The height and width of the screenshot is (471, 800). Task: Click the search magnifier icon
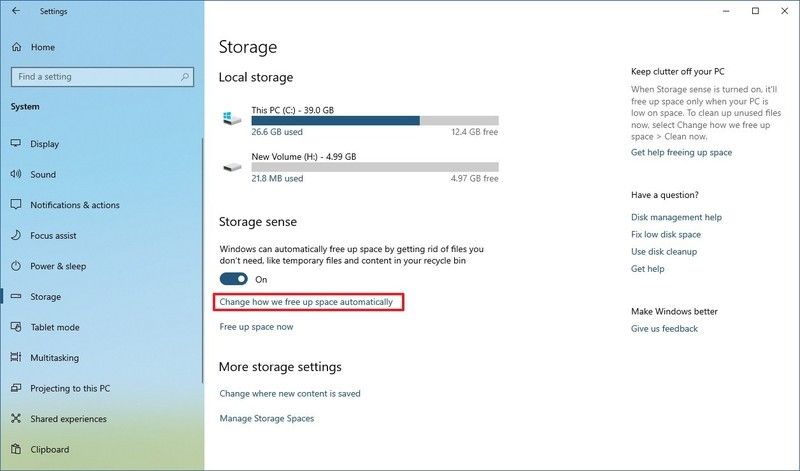[185, 77]
